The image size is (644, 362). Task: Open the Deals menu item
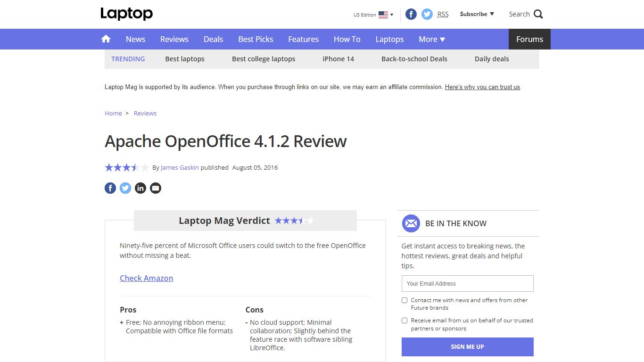tap(213, 39)
